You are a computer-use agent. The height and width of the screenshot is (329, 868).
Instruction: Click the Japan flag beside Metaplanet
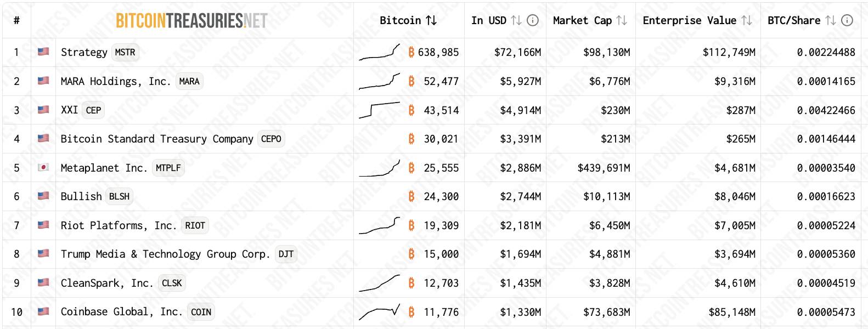click(x=43, y=167)
